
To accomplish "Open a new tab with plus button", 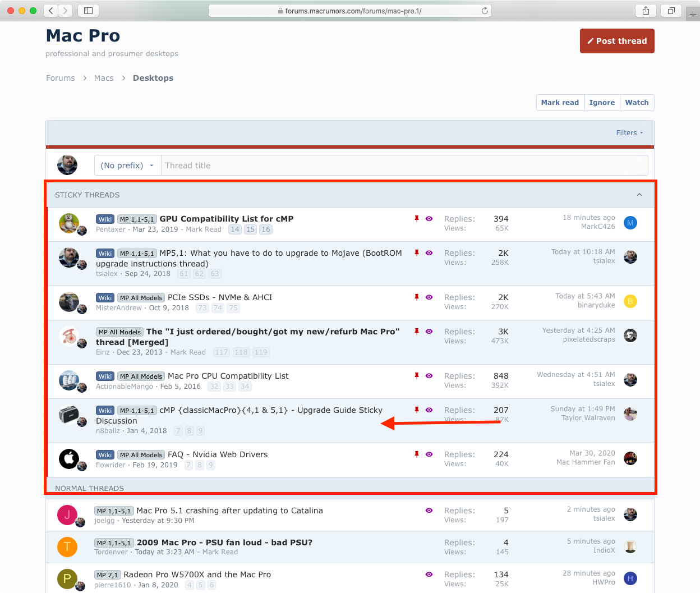I will point(693,13).
